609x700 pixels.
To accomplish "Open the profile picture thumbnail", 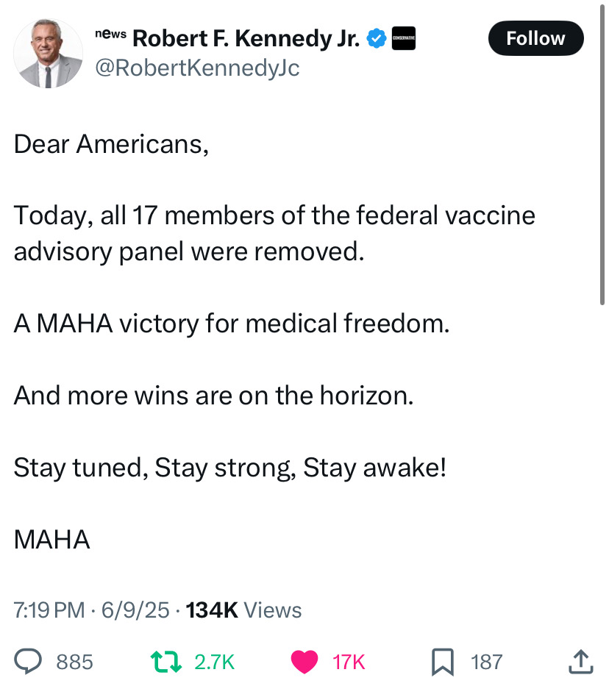I will point(49,53).
